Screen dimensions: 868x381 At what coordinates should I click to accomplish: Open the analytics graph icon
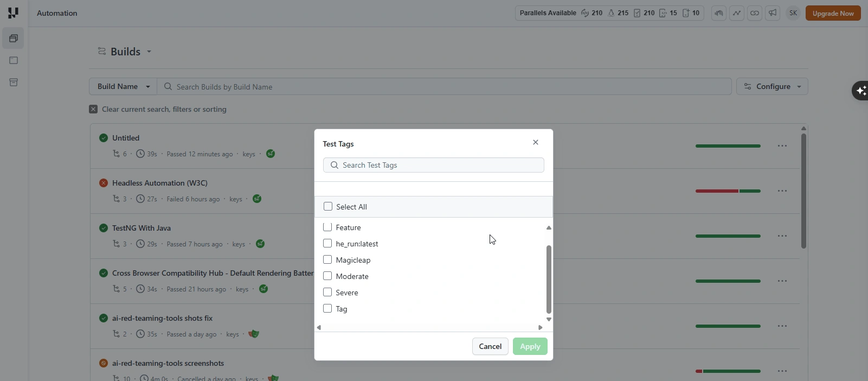pos(737,13)
